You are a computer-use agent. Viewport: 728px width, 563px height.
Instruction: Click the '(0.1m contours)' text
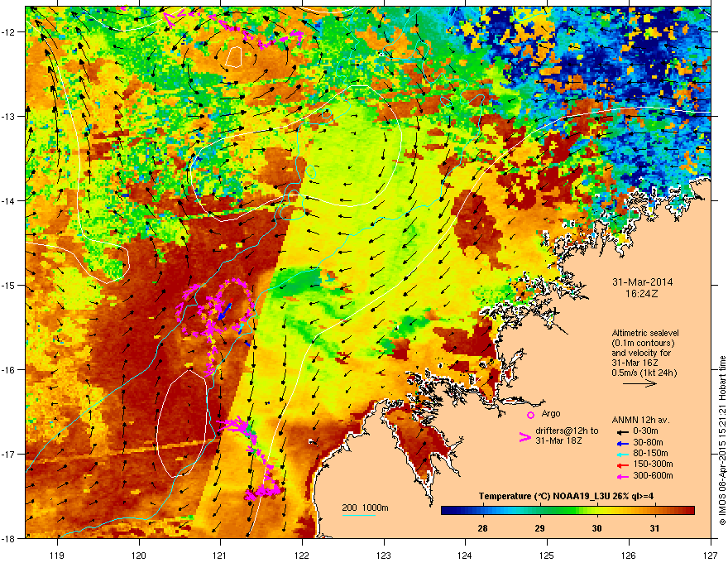click(643, 344)
